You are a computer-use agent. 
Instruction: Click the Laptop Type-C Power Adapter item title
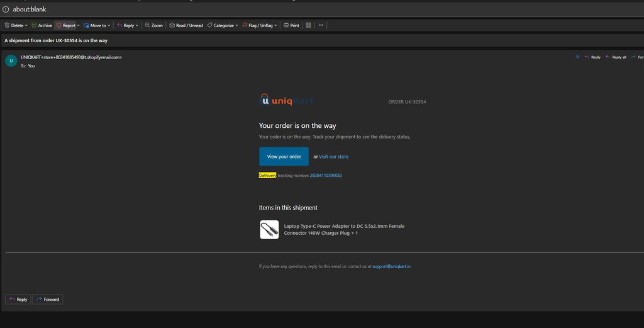(344, 229)
